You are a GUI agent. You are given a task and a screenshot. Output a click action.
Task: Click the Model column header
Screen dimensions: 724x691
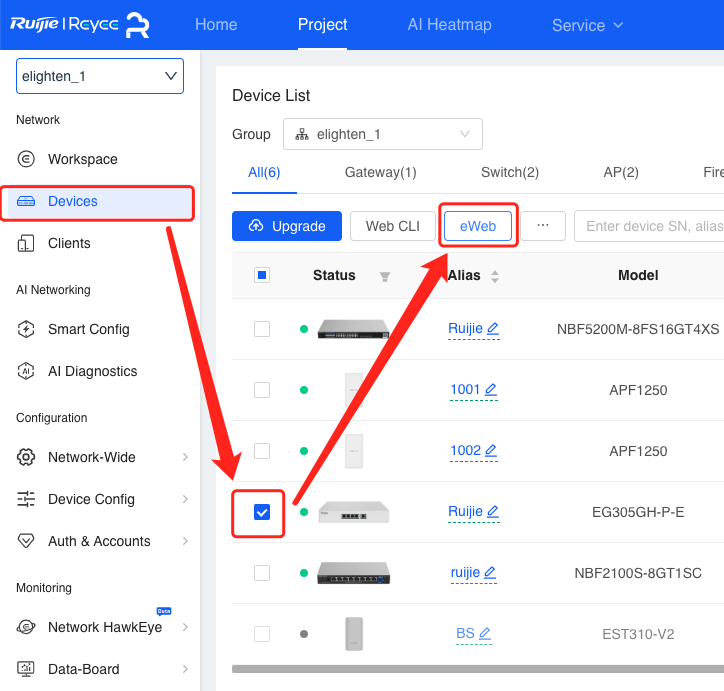638,275
